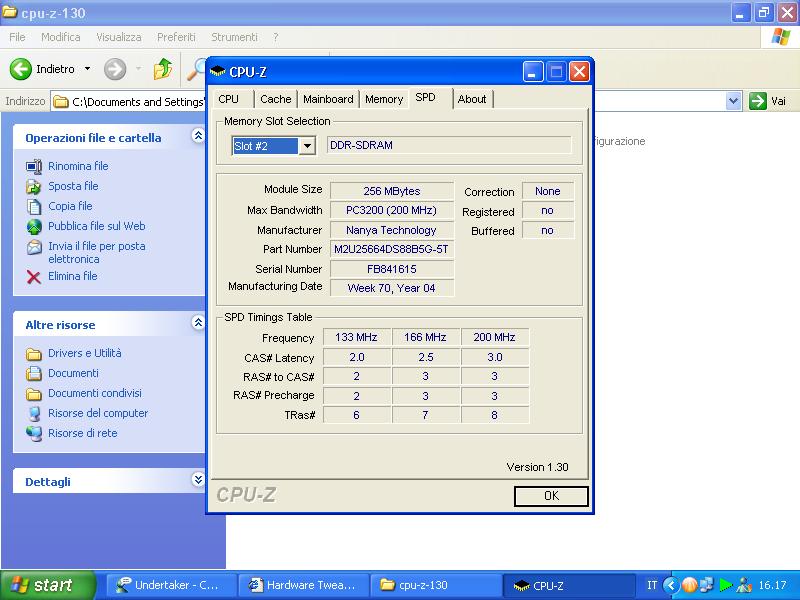
Task: Open the ? help menu
Action: (x=276, y=37)
